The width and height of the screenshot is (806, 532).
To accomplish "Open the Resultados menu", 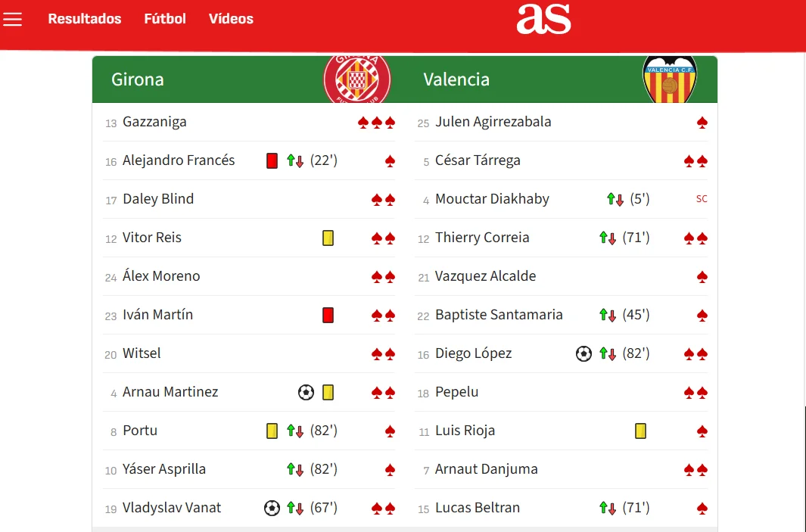I will [x=85, y=19].
